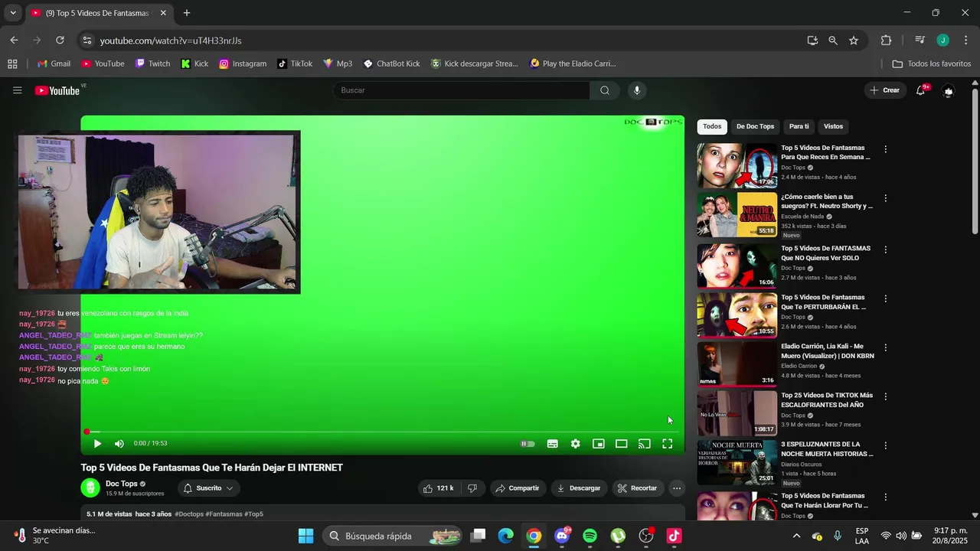Click the Windows Búsqueda rápida search box
The height and width of the screenshot is (551, 980).
392,536
